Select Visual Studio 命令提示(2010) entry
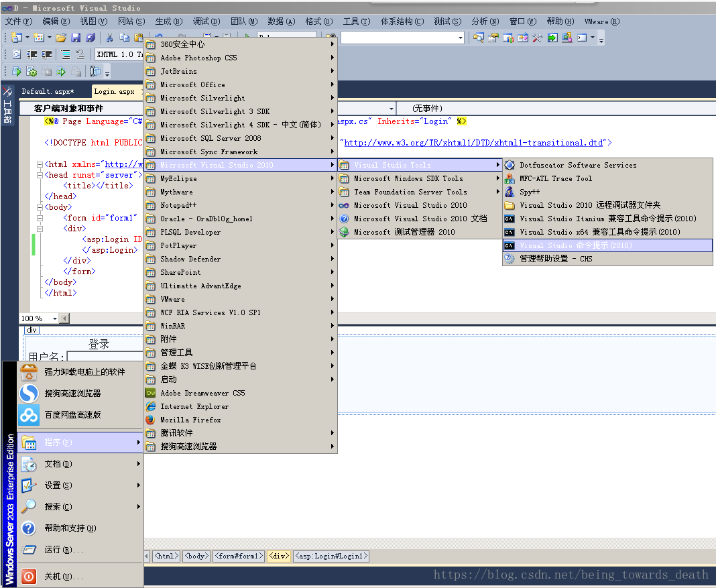Screen dimensions: 716x588 click(608, 245)
